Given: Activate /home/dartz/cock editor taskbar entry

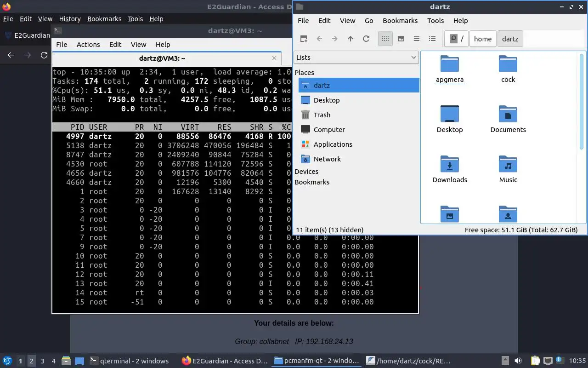Looking at the screenshot, I should [409, 361].
